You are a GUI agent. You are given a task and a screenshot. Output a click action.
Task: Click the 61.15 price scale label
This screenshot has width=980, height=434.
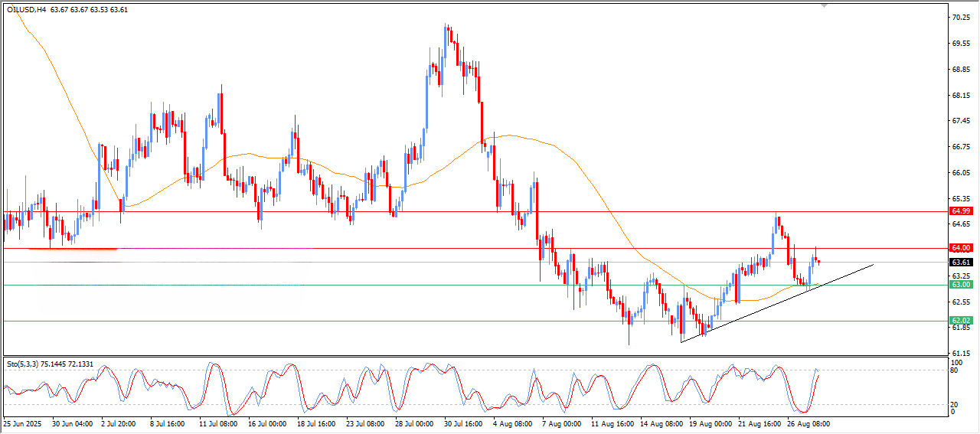pos(960,354)
